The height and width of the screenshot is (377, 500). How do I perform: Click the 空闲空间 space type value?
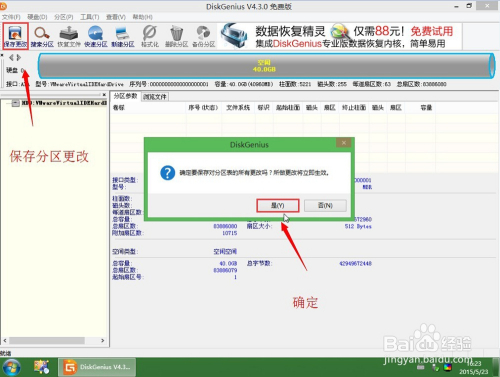pyautogui.click(x=225, y=251)
